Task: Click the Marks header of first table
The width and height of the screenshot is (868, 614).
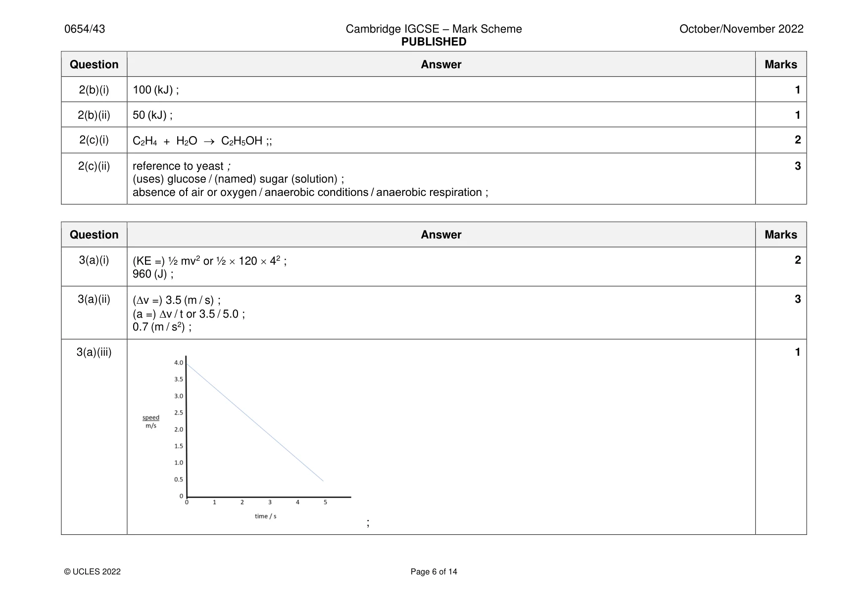Action: [780, 64]
